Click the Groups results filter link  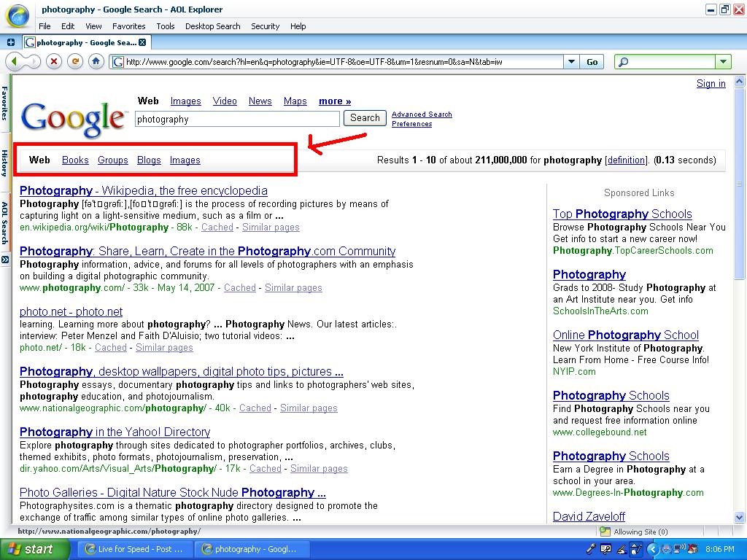[x=113, y=160]
